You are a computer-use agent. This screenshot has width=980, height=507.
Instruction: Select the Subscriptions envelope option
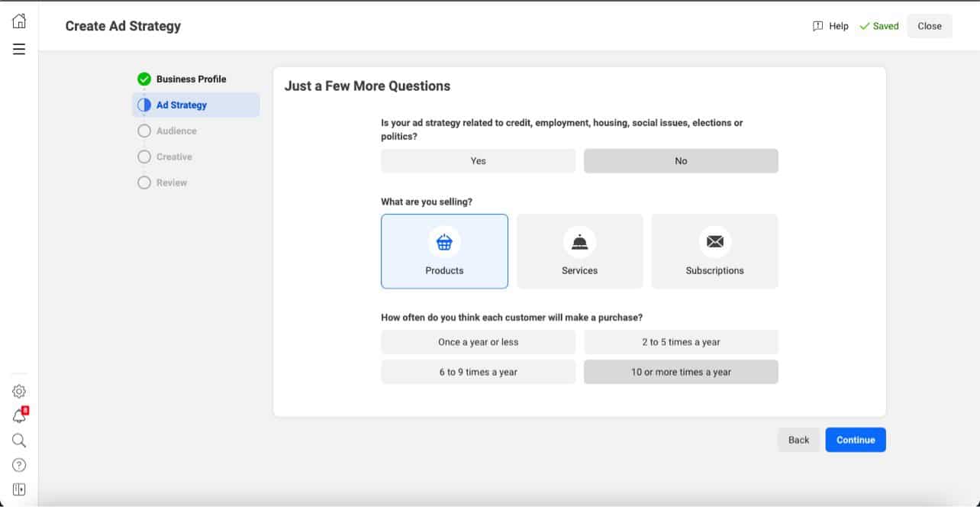[x=714, y=251]
